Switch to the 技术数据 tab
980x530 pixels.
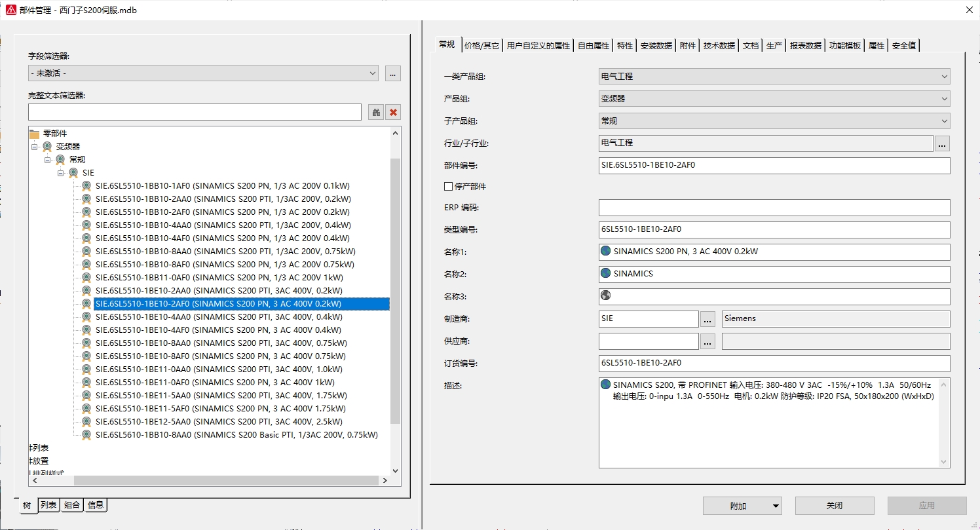click(x=719, y=46)
